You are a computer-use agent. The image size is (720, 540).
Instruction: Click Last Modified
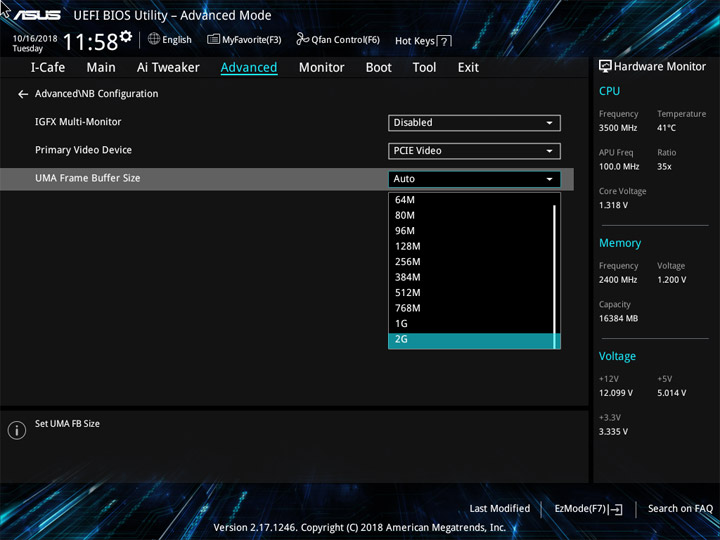pos(500,509)
